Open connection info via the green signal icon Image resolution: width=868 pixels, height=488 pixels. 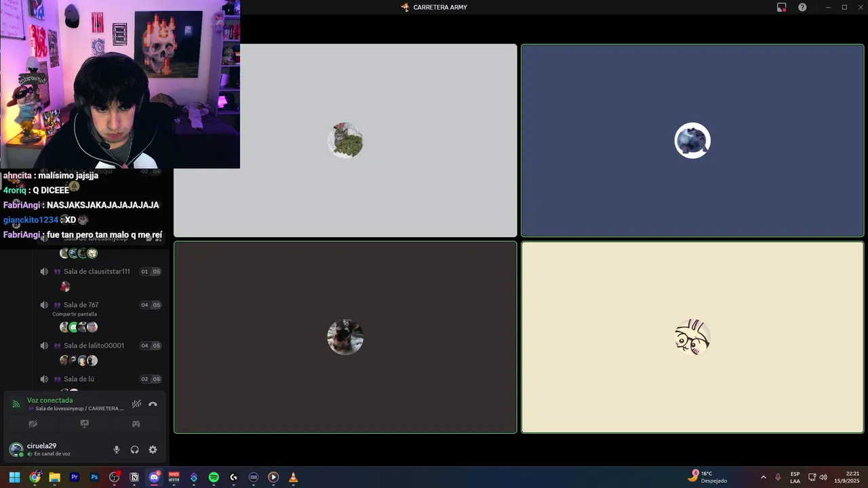[x=16, y=404]
